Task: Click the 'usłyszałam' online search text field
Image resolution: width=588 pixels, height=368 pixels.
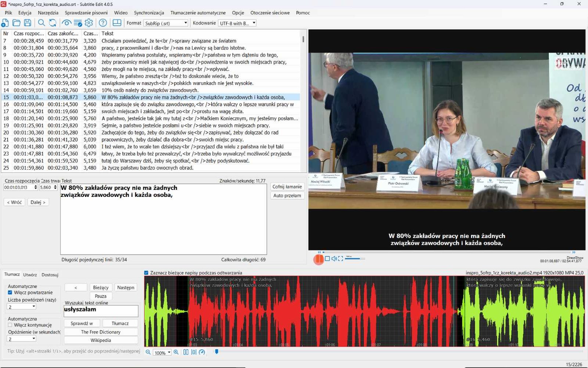Action: [101, 311]
